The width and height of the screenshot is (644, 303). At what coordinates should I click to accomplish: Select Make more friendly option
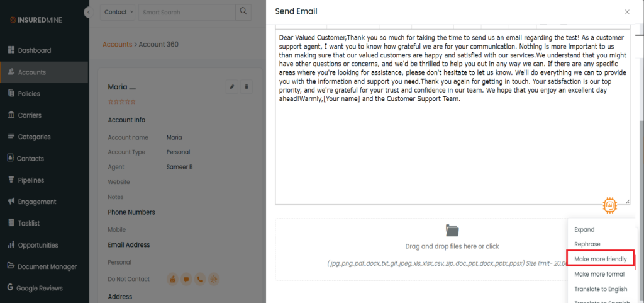pyautogui.click(x=601, y=259)
